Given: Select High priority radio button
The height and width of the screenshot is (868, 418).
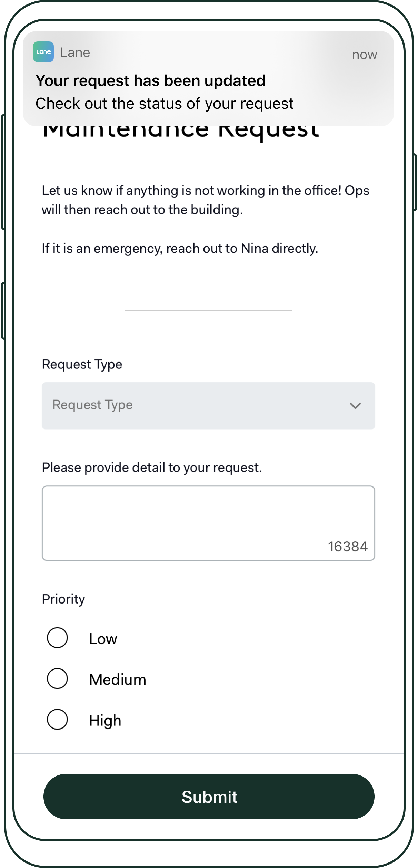Looking at the screenshot, I should pyautogui.click(x=57, y=719).
